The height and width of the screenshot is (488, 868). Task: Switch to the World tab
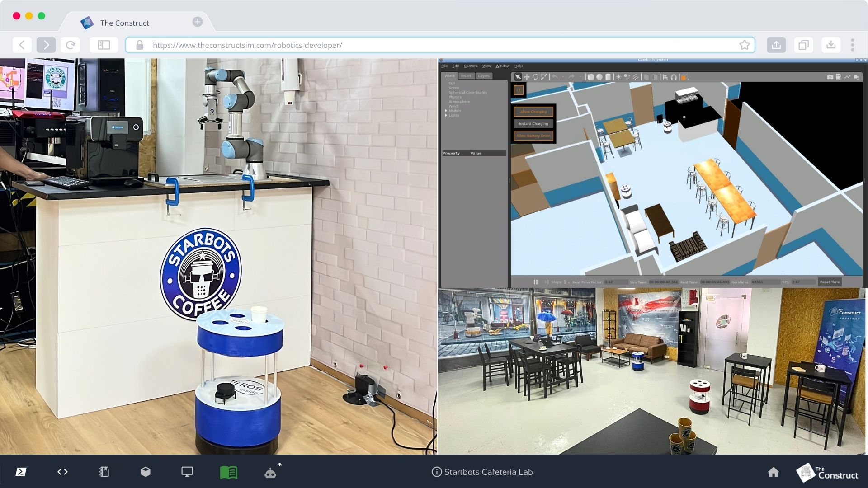[x=449, y=76]
